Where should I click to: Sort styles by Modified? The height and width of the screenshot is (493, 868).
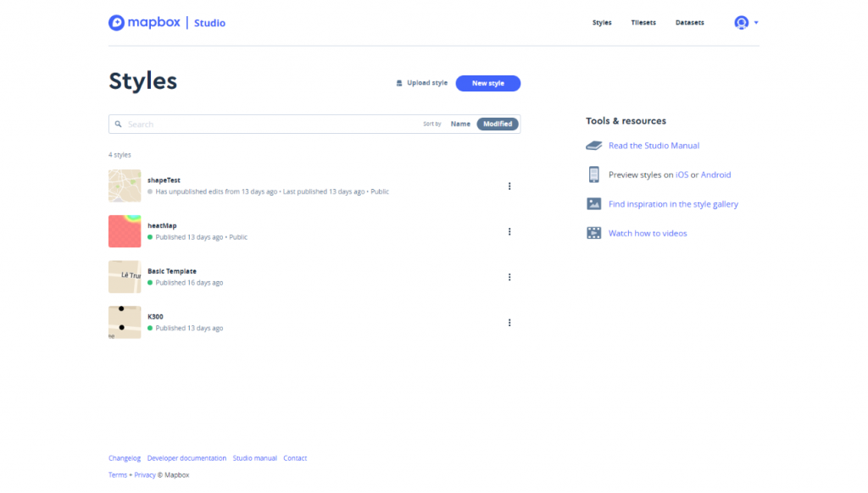498,124
